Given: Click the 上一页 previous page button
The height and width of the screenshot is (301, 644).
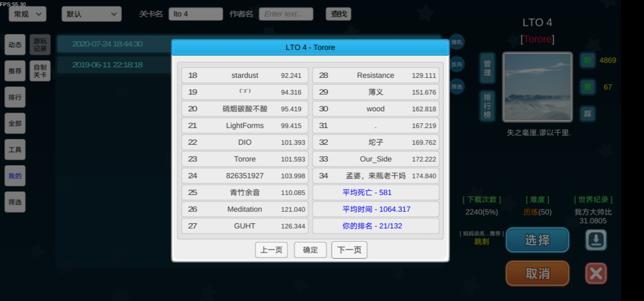Looking at the screenshot, I should tap(271, 250).
